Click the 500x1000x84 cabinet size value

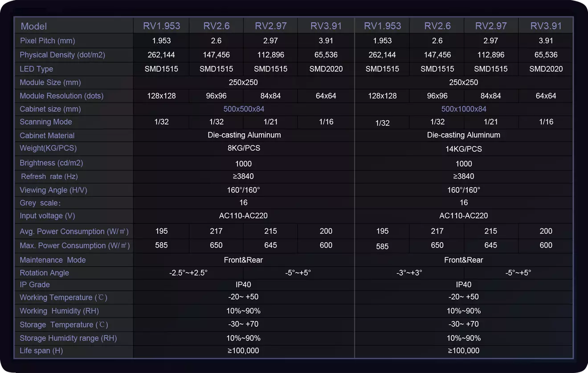point(464,109)
